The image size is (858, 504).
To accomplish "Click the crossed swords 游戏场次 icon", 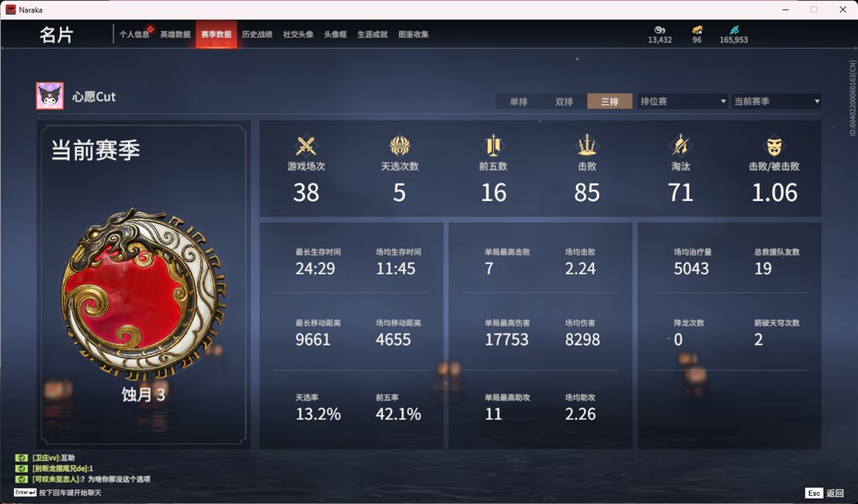I will (306, 146).
